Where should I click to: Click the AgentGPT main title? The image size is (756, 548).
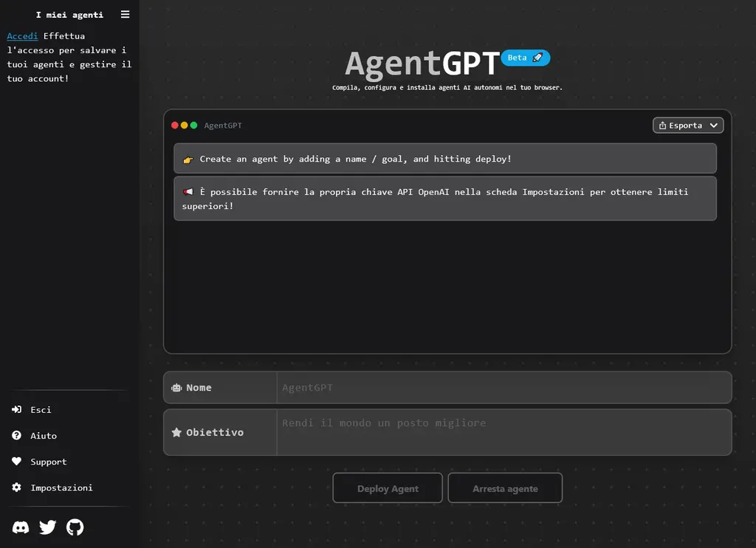[422, 64]
